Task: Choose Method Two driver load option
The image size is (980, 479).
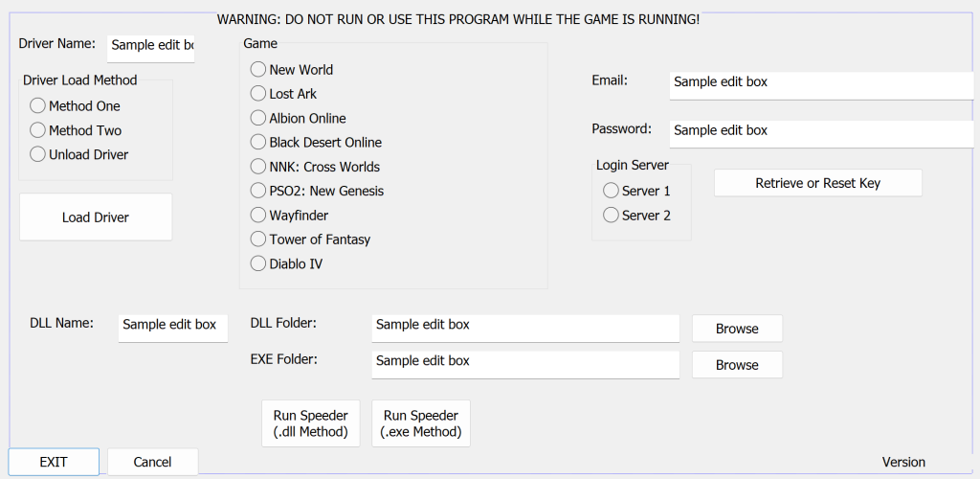Action: click(x=76, y=130)
